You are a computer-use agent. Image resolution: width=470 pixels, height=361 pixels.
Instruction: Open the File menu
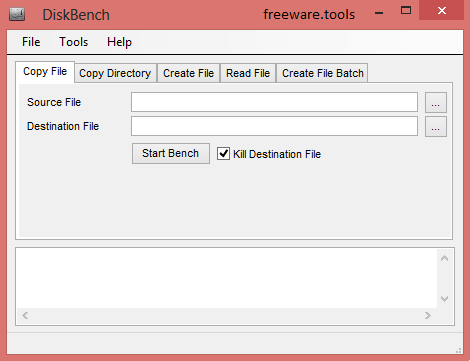pos(31,42)
